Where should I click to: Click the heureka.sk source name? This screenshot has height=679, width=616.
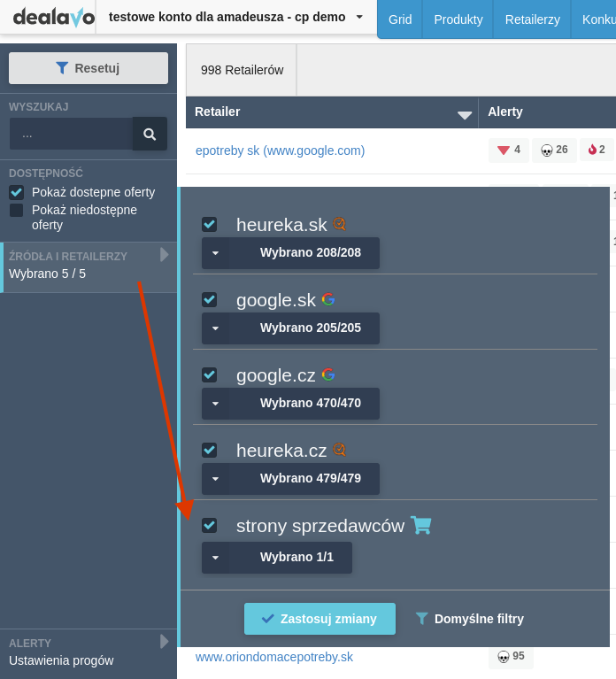(x=281, y=225)
